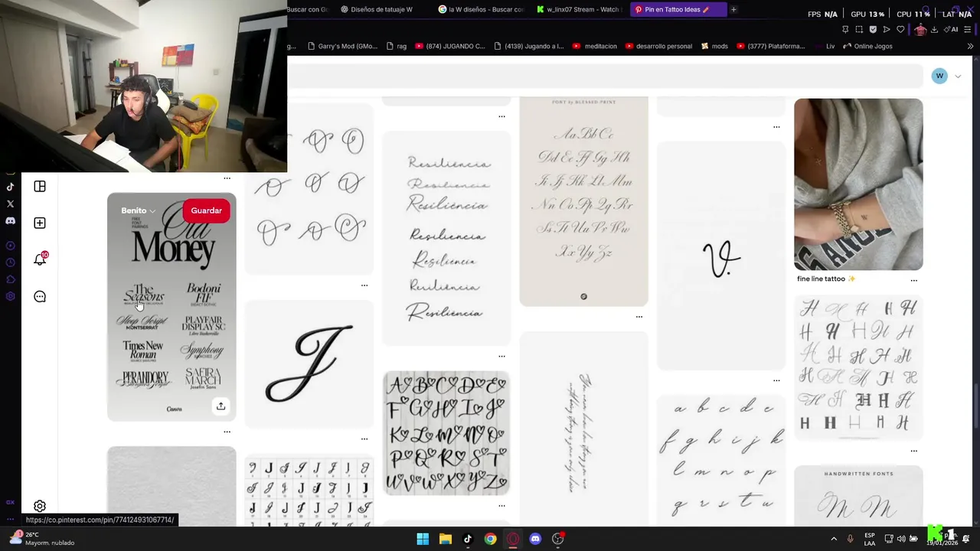Open TikTok in the Opera GX sidebar
This screenshot has width=980, height=551.
click(x=10, y=187)
